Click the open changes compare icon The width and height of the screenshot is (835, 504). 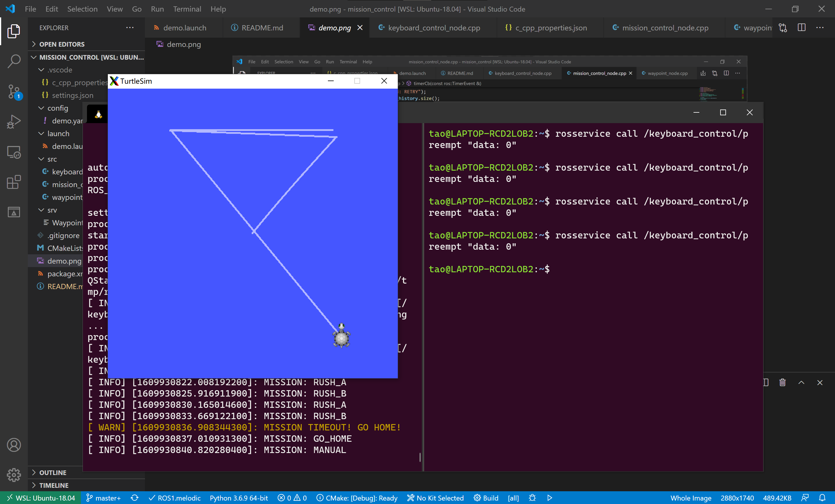pyautogui.click(x=783, y=28)
